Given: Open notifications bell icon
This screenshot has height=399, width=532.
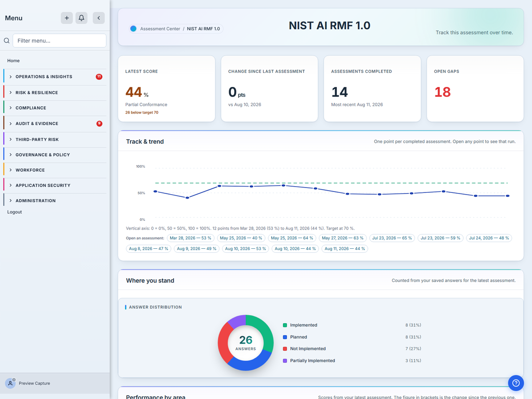Looking at the screenshot, I should coord(81,18).
